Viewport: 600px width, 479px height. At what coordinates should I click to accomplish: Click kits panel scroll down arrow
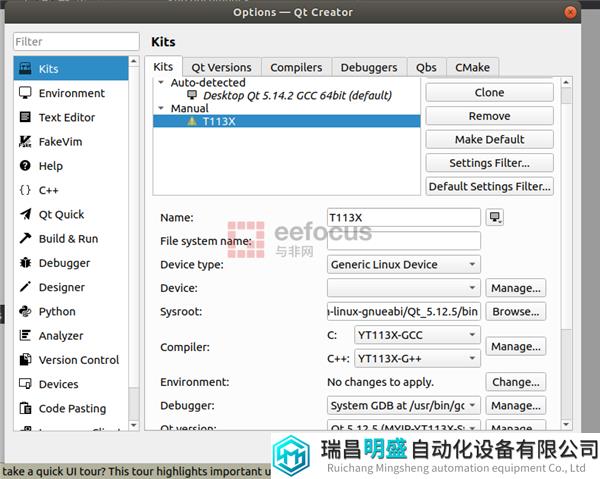[x=566, y=424]
